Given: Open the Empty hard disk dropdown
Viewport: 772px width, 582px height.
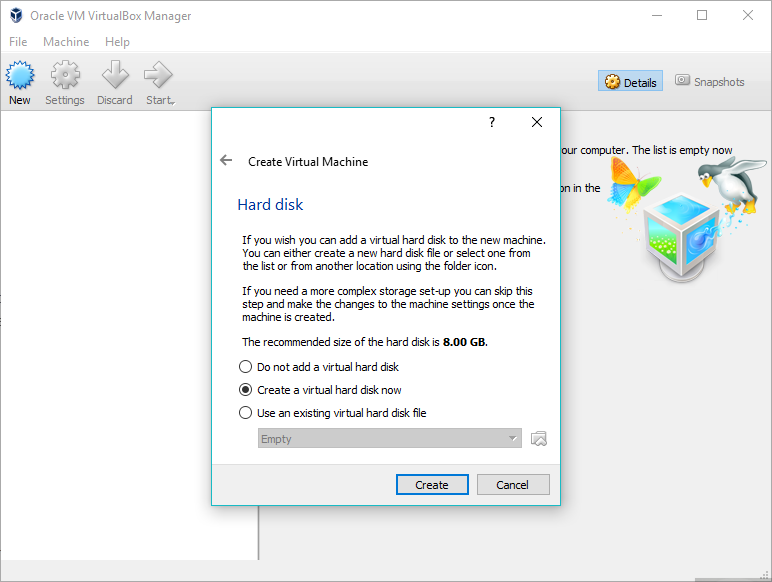Looking at the screenshot, I should [x=389, y=438].
